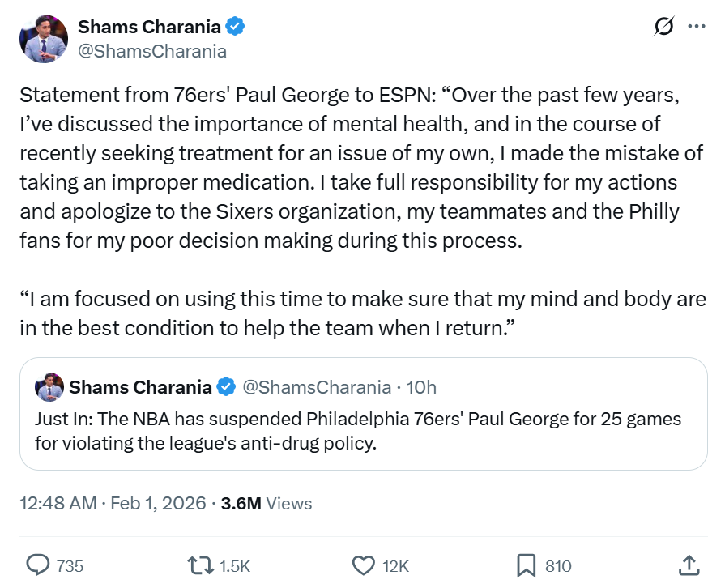Like the post with the heart icon
The height and width of the screenshot is (588, 725).
coord(365,565)
